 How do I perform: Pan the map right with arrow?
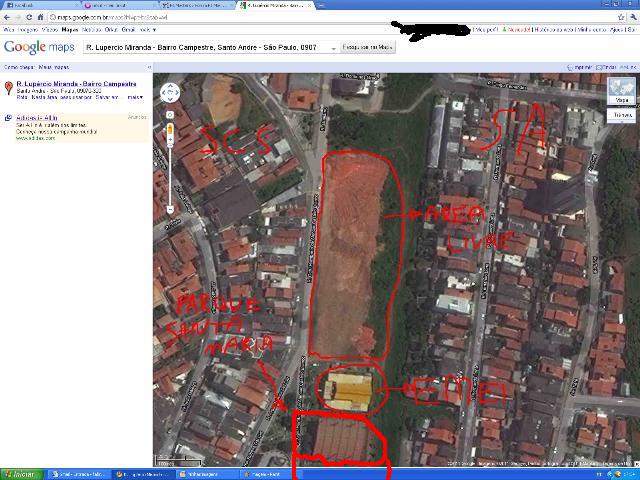pos(177,93)
